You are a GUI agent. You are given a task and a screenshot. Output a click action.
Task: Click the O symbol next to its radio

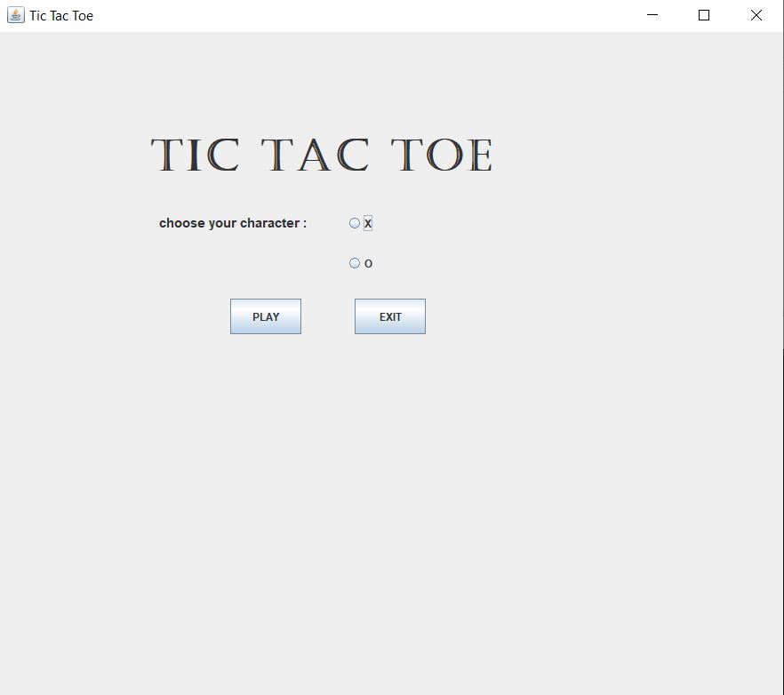point(366,262)
